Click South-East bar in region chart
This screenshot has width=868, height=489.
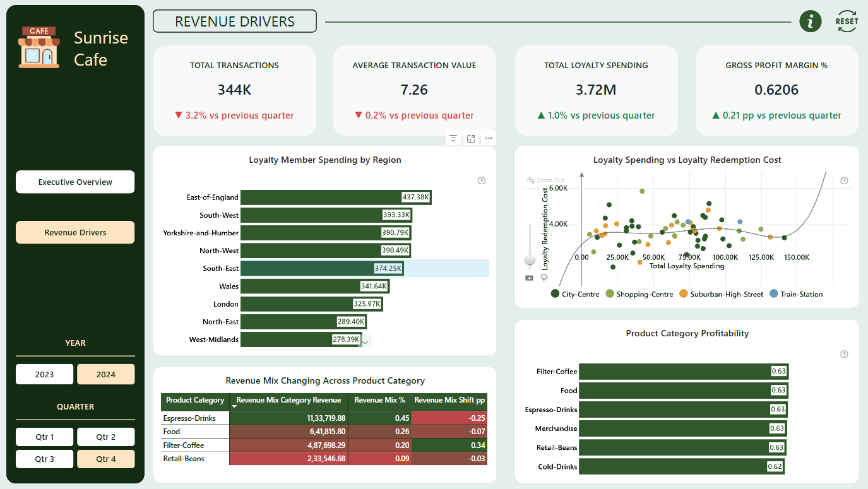click(x=322, y=268)
